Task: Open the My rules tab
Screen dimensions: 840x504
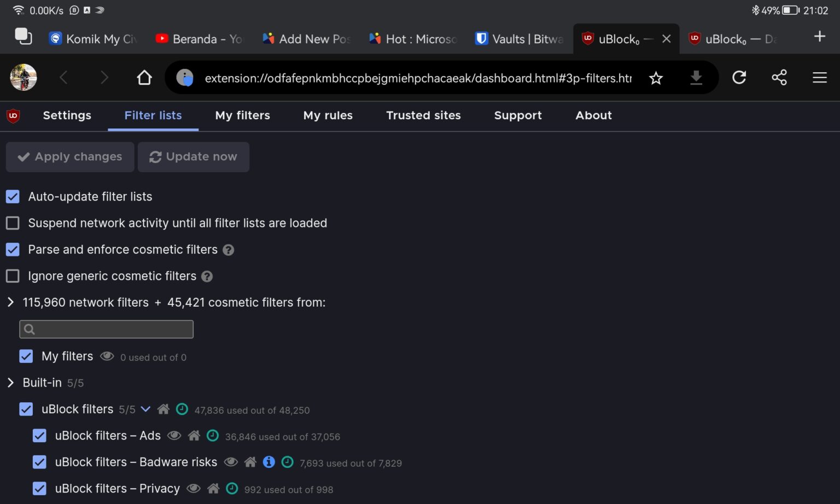Action: pos(328,115)
